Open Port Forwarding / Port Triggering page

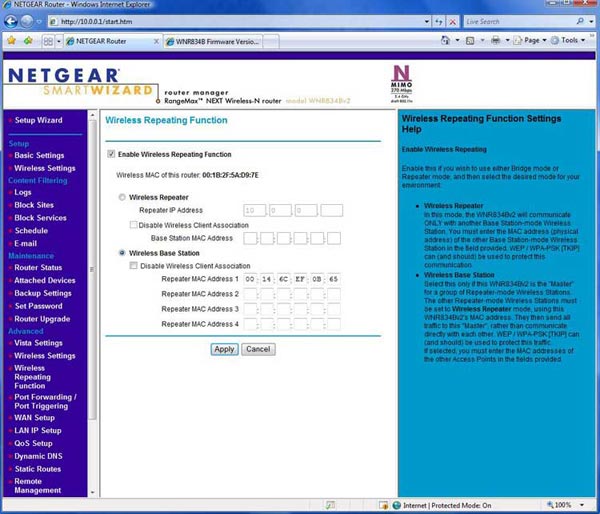[x=45, y=401]
